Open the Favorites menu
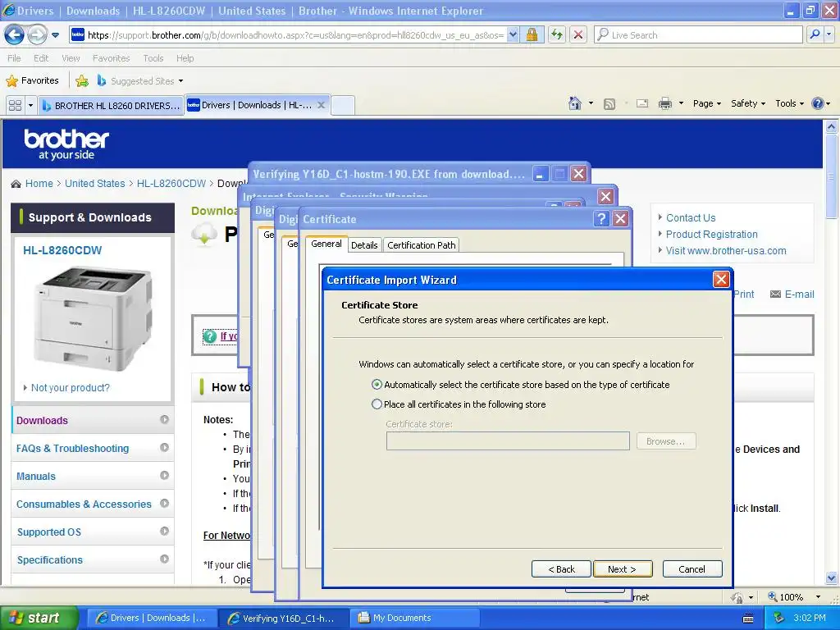Image resolution: width=840 pixels, height=630 pixels. pos(111,58)
